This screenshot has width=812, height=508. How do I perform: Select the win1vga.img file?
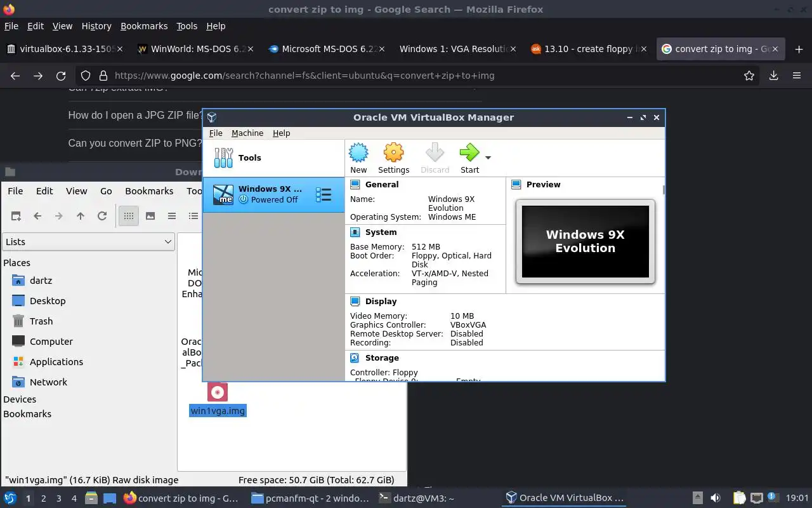(218, 400)
